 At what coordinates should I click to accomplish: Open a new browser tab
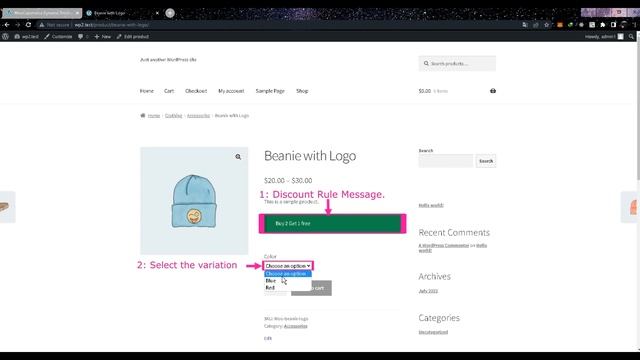click(170, 13)
